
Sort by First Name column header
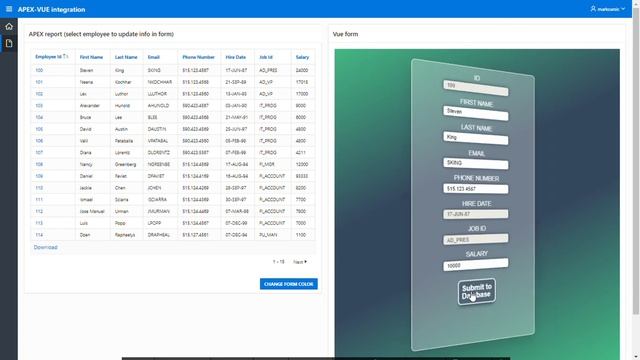[91, 57]
